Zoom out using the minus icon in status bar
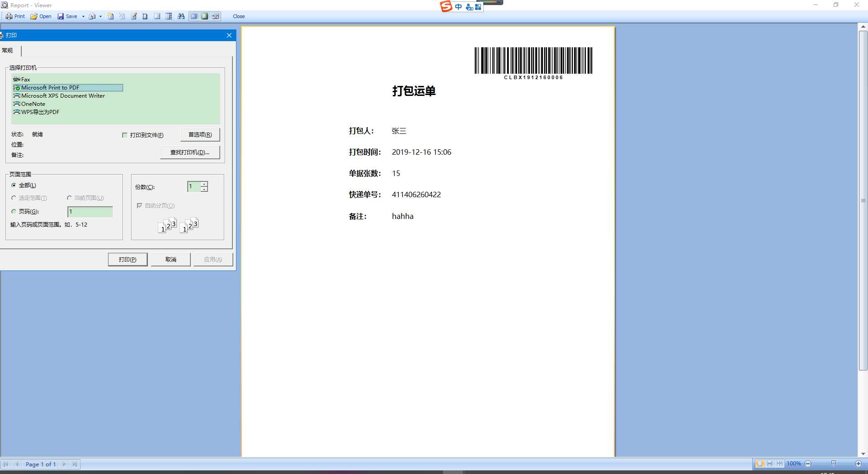868x474 pixels. click(809, 464)
